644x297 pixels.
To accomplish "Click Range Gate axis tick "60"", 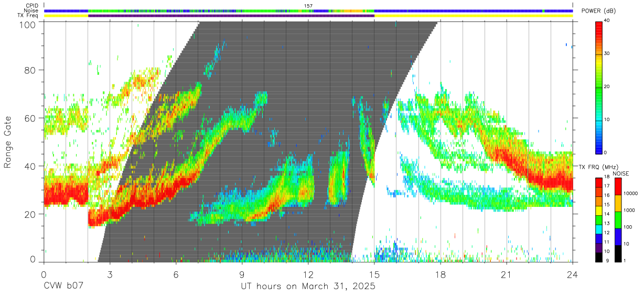I will tap(30, 118).
